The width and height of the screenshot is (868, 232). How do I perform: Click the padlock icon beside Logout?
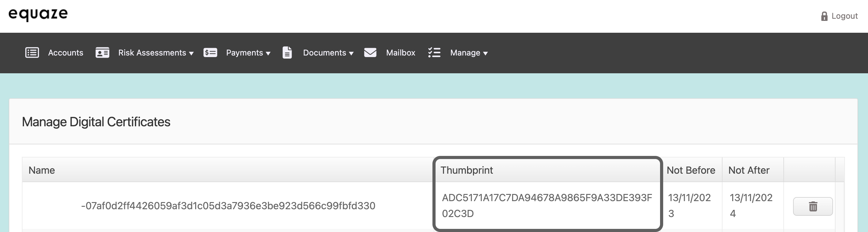824,16
